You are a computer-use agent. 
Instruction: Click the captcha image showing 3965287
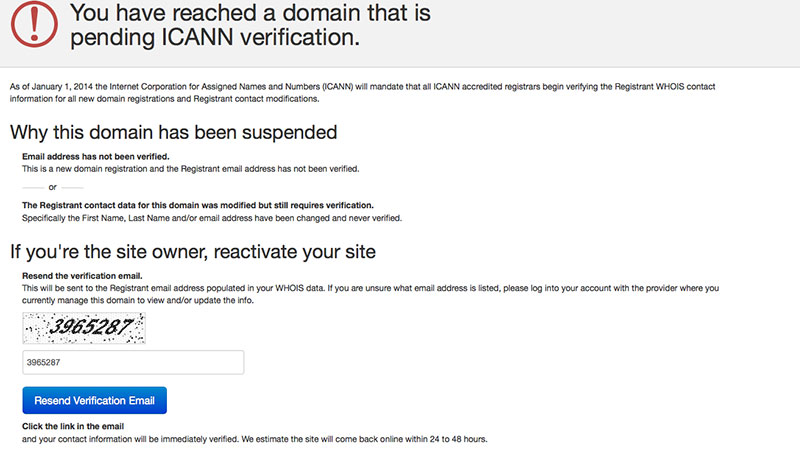[x=84, y=329]
